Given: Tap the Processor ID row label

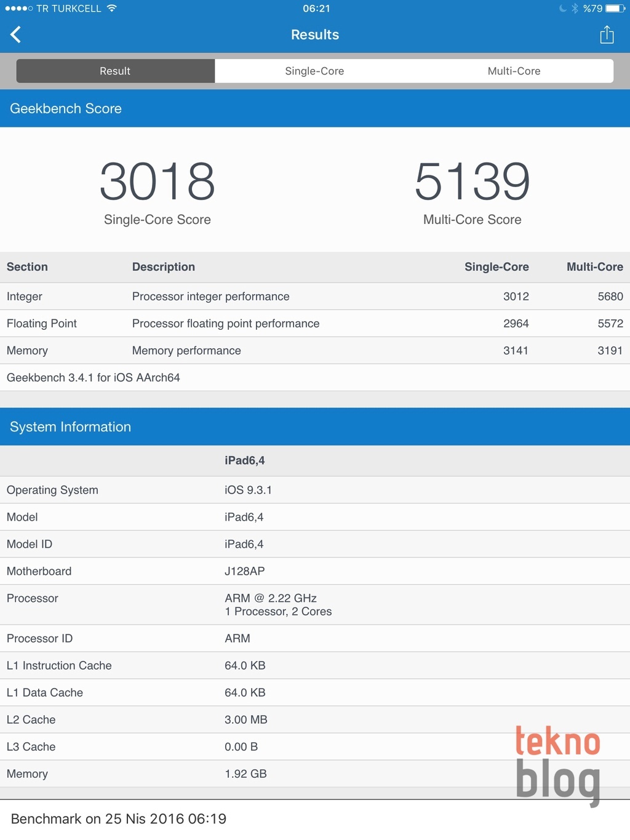Looking at the screenshot, I should click(x=39, y=639).
